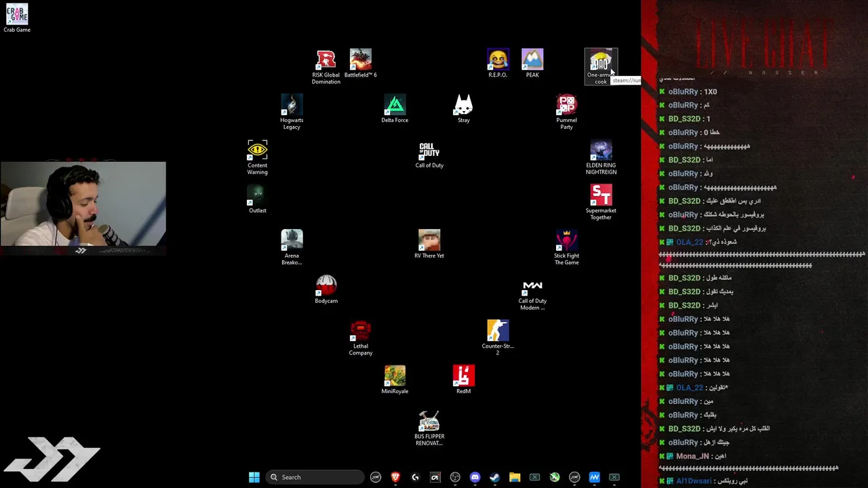Click the webcam overlay thumbnail
The height and width of the screenshot is (488, 868).
83,203
